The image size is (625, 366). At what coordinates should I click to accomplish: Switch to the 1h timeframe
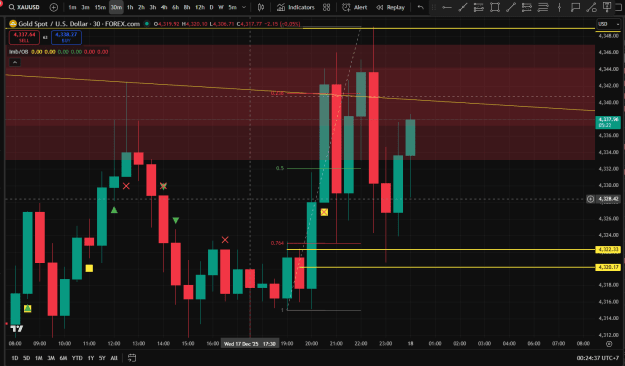[130, 7]
